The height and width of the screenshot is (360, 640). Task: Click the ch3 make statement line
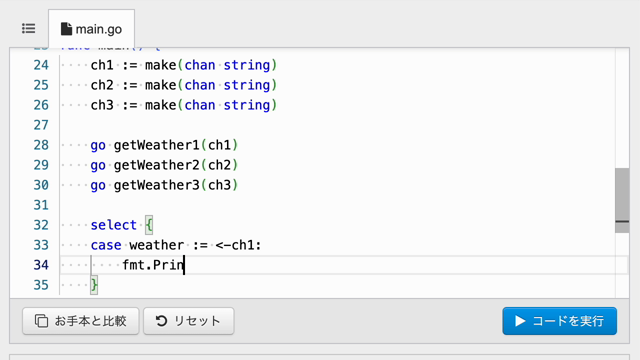click(x=184, y=105)
